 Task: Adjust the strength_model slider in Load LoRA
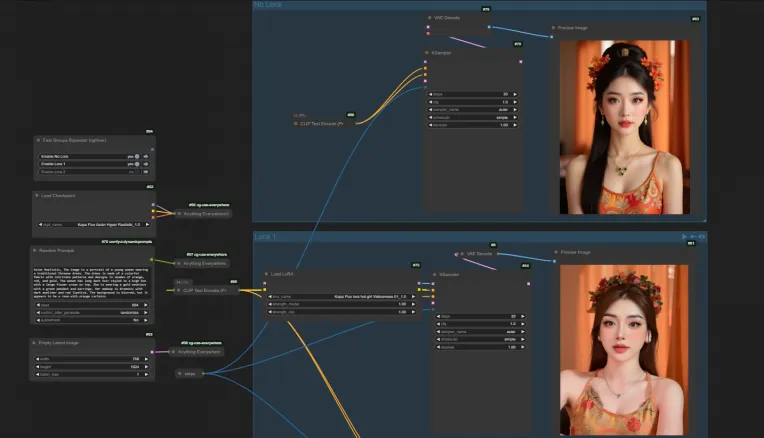(x=339, y=304)
